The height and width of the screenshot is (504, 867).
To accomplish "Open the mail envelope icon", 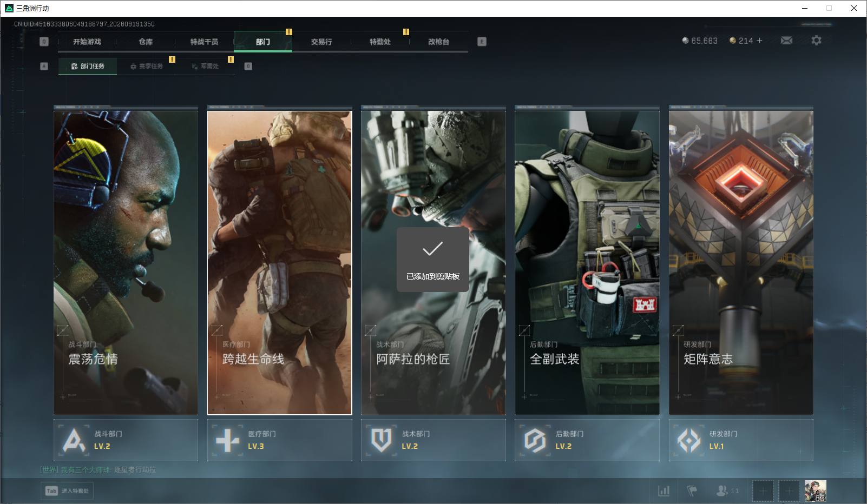I will [x=786, y=41].
